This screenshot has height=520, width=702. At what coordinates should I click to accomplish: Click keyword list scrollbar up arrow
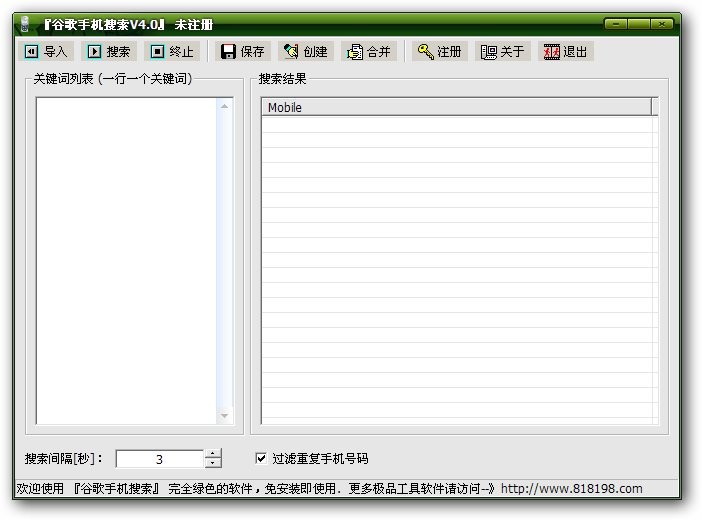point(224,106)
